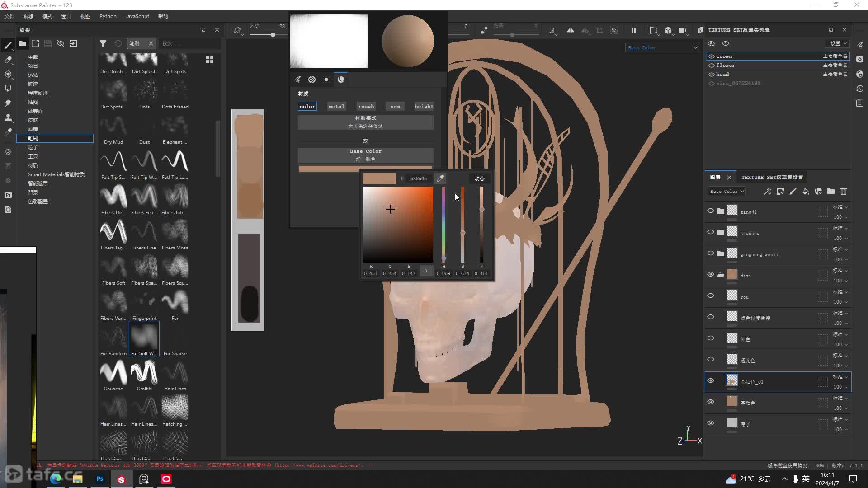Image resolution: width=868 pixels, height=488 pixels.
Task: Collapse the dizi folder
Action: click(x=721, y=275)
